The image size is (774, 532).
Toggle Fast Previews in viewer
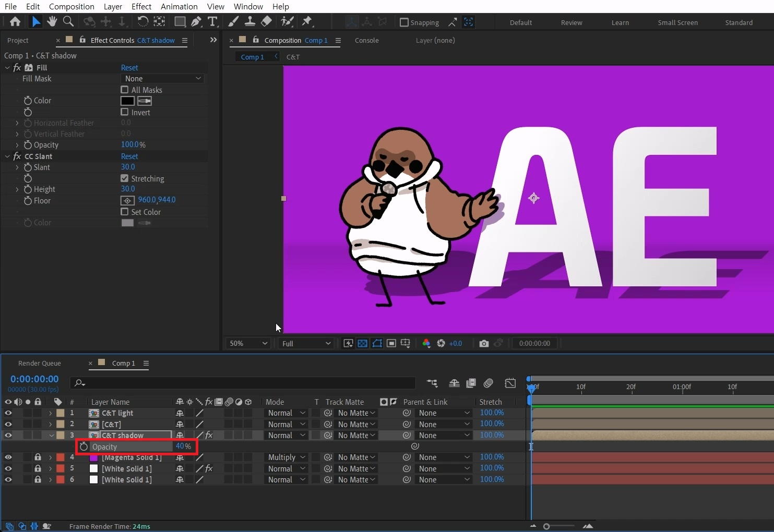click(x=349, y=343)
